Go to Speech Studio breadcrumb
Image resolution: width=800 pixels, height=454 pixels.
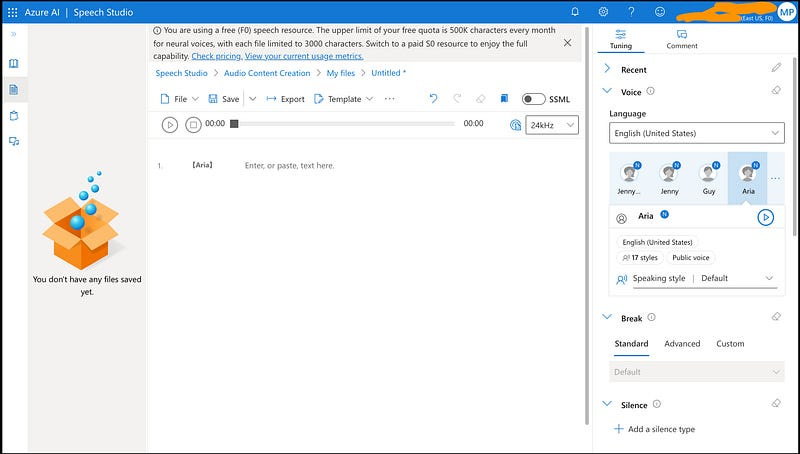click(181, 73)
